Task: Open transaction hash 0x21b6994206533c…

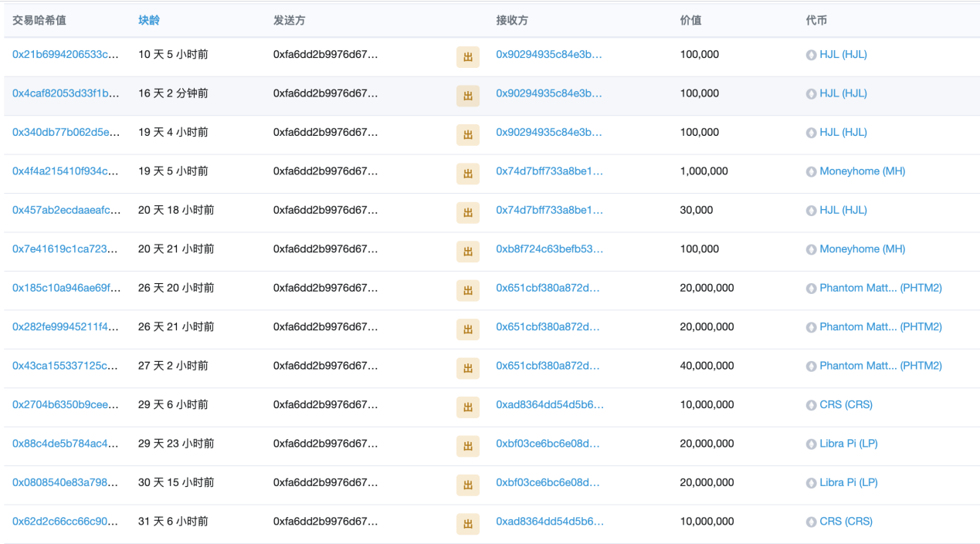Action: (66, 55)
